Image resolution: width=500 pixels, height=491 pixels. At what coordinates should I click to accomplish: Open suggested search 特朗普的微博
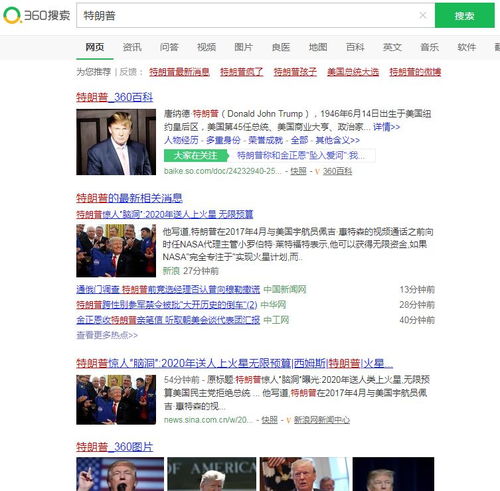pyautogui.click(x=415, y=72)
